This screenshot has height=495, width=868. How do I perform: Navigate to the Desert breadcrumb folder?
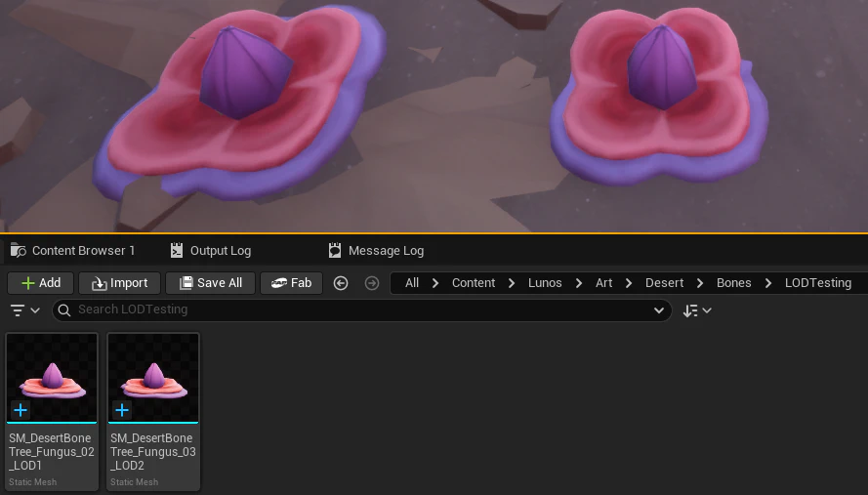(664, 283)
